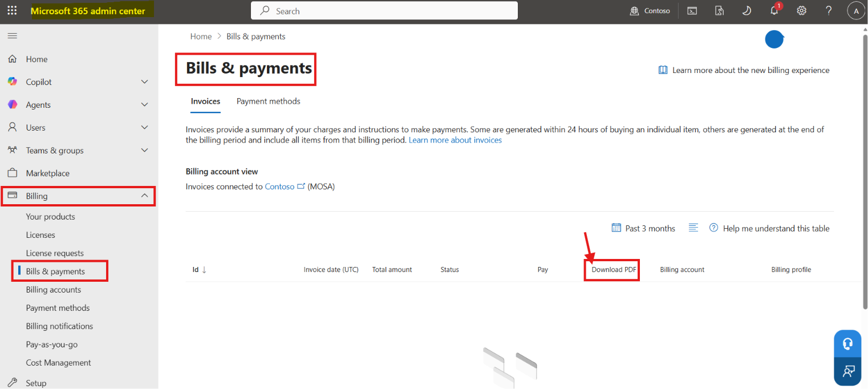Select Bills & payments in sidebar
Viewport: 868px width, 389px height.
click(x=55, y=272)
